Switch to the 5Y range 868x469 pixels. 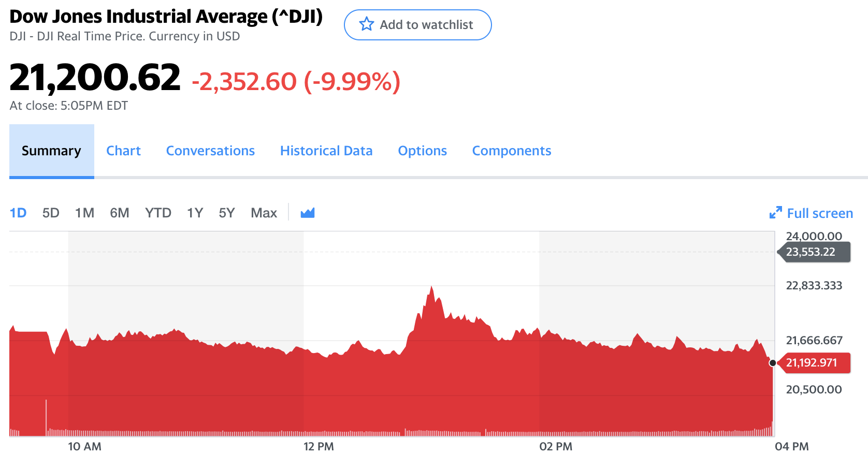227,213
